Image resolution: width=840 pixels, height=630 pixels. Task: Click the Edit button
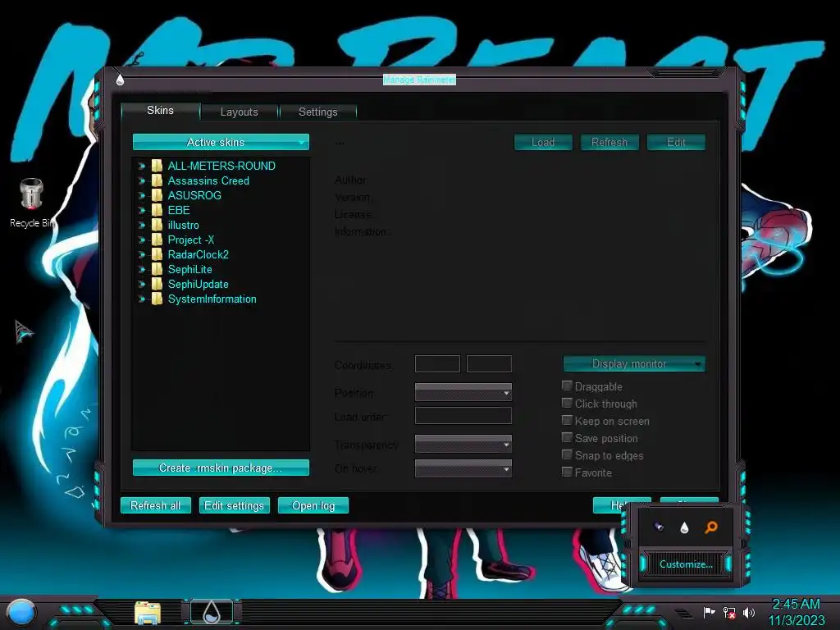676,142
